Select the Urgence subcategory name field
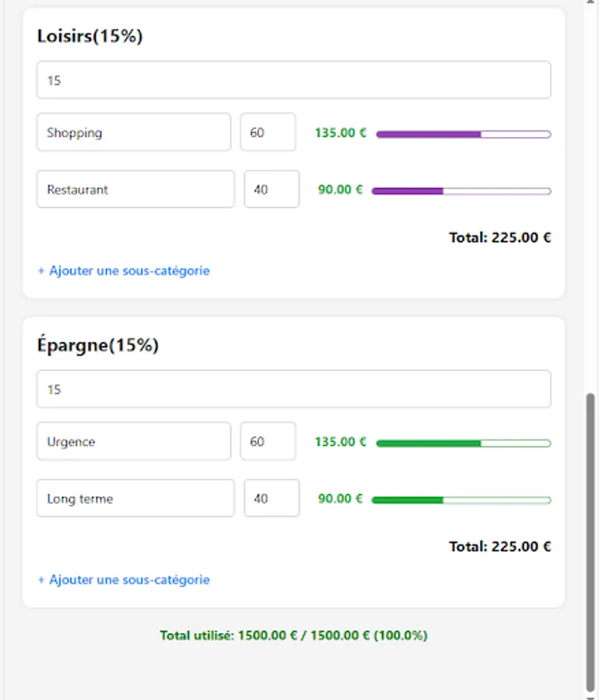The width and height of the screenshot is (599, 700). (x=135, y=441)
